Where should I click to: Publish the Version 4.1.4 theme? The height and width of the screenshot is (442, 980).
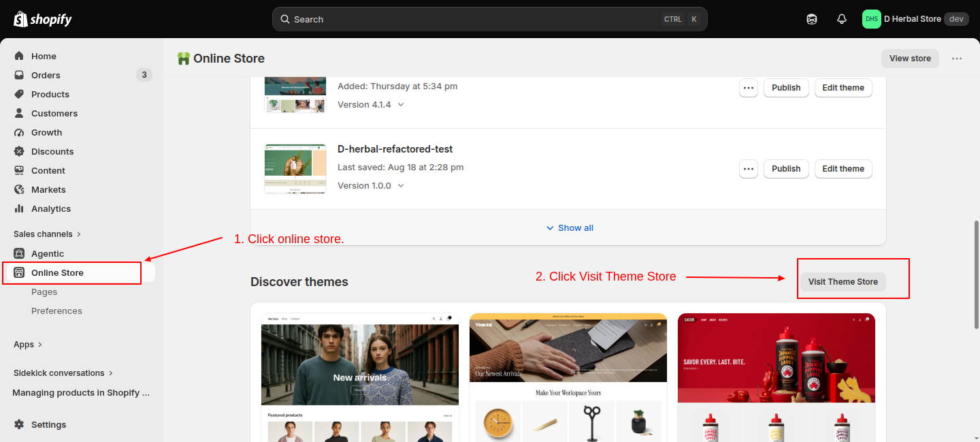point(786,88)
